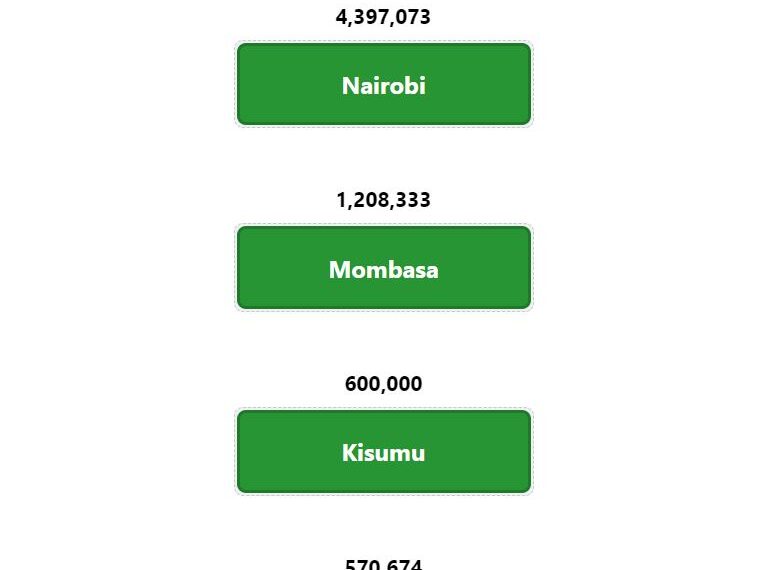Pick the city labeled Nairobi
This screenshot has height=570, width=768.
[x=384, y=84]
